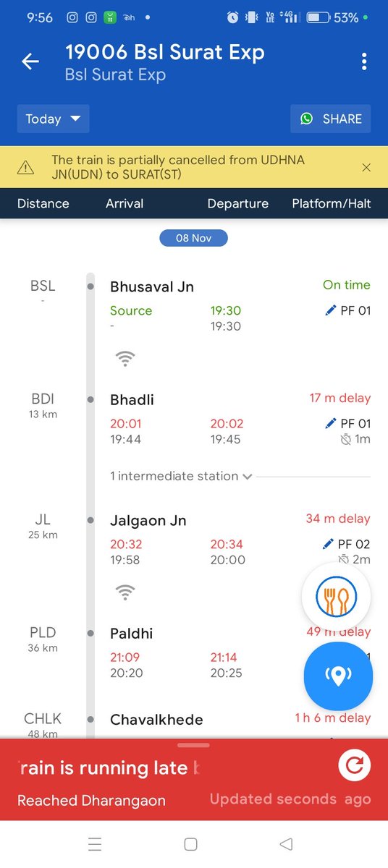The width and height of the screenshot is (388, 868).
Task: Share train status via WhatsApp
Action: tap(331, 119)
